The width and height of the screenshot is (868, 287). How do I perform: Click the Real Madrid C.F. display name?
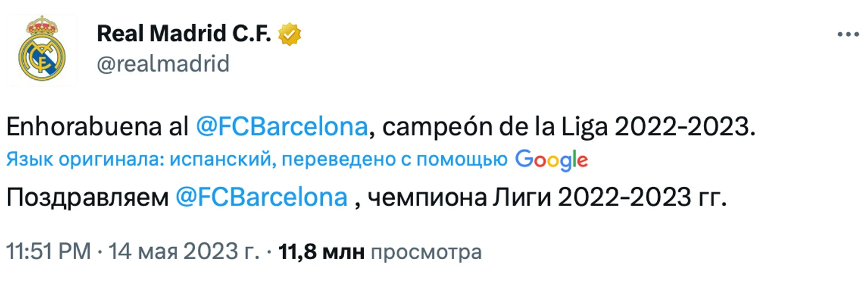point(183,35)
